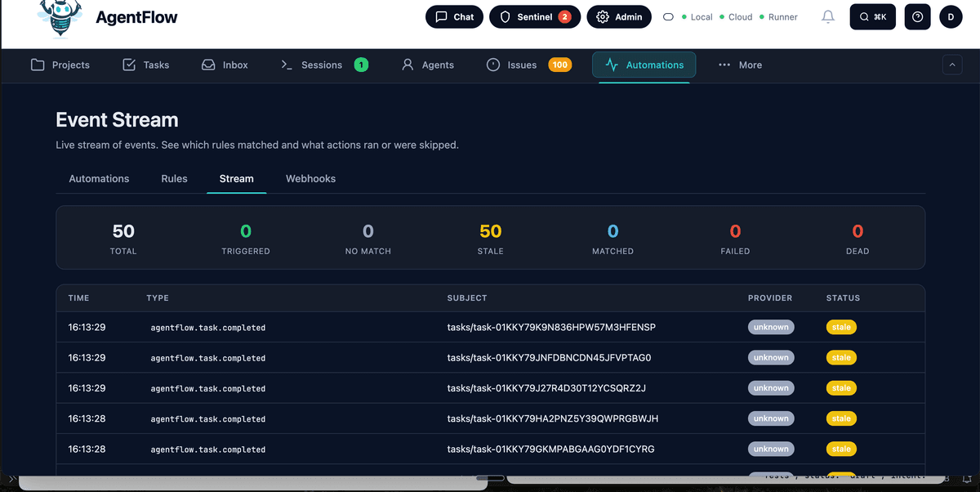Click the pill-shaped icon beside Local
The image size is (980, 492).
point(668,16)
